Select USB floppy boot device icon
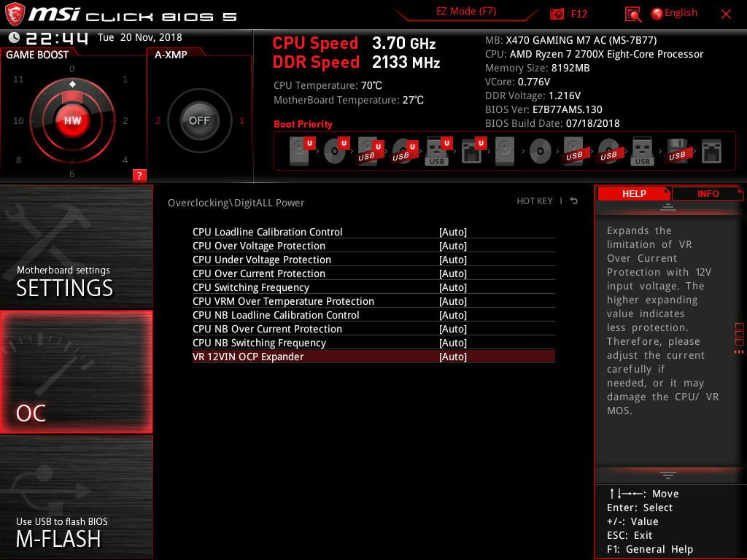The width and height of the screenshot is (747, 560). (x=677, y=151)
